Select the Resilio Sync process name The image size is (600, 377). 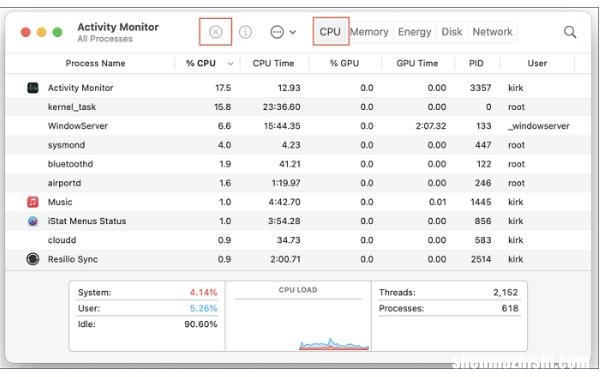[73, 259]
